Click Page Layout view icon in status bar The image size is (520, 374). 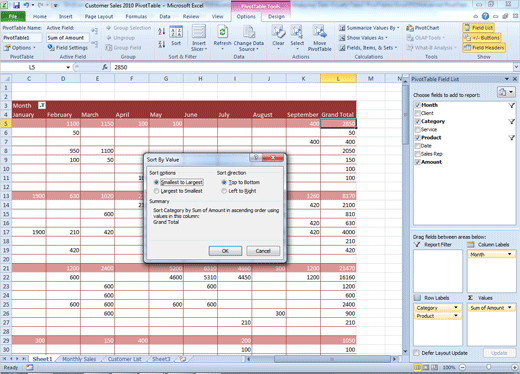click(x=426, y=367)
